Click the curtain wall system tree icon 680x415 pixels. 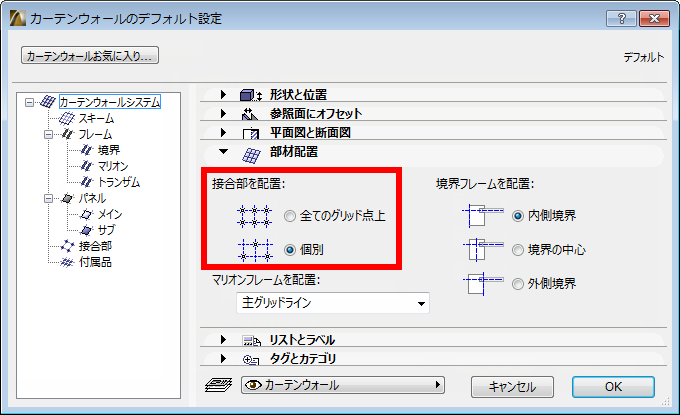[x=47, y=102]
